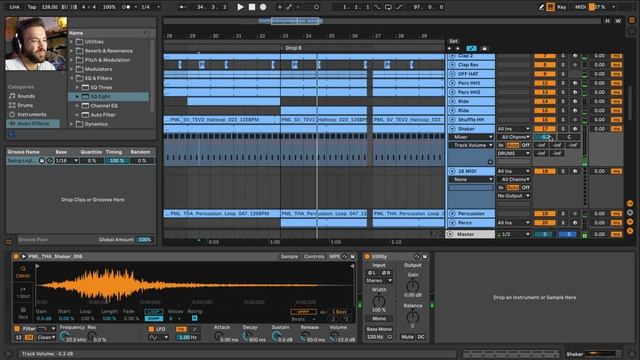Viewport: 640px width, 360px height.
Task: Toggle the Simpler device activator
Action: pos(16,256)
